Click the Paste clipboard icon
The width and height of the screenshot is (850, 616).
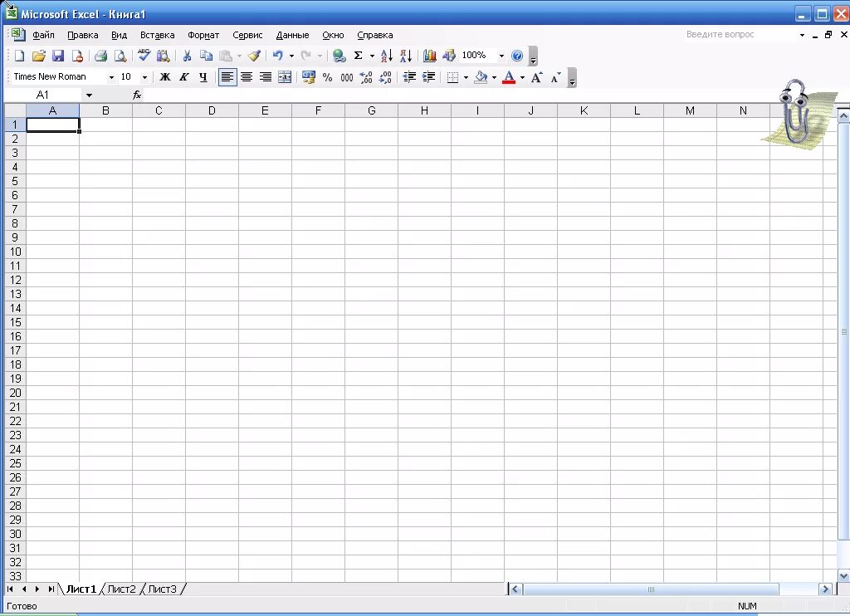(x=226, y=56)
